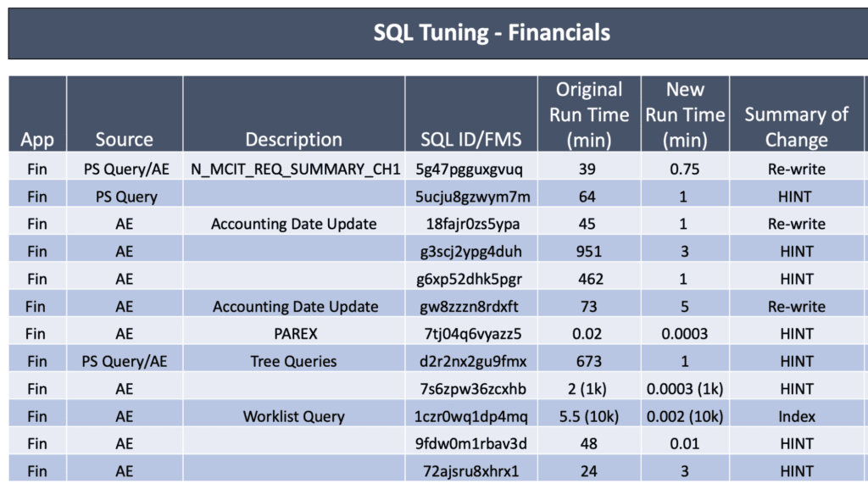Select the Source column header
The width and height of the screenshot is (868, 489).
point(125,139)
